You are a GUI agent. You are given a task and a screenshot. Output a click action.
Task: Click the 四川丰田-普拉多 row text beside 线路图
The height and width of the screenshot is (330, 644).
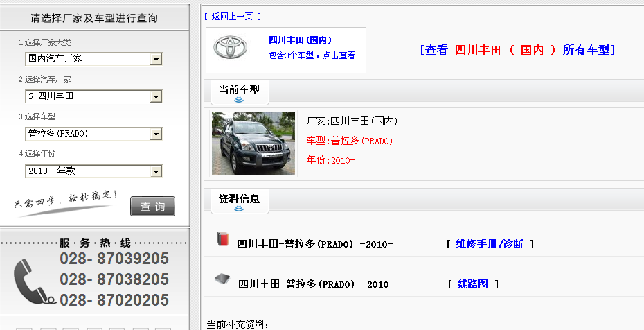[x=316, y=284]
